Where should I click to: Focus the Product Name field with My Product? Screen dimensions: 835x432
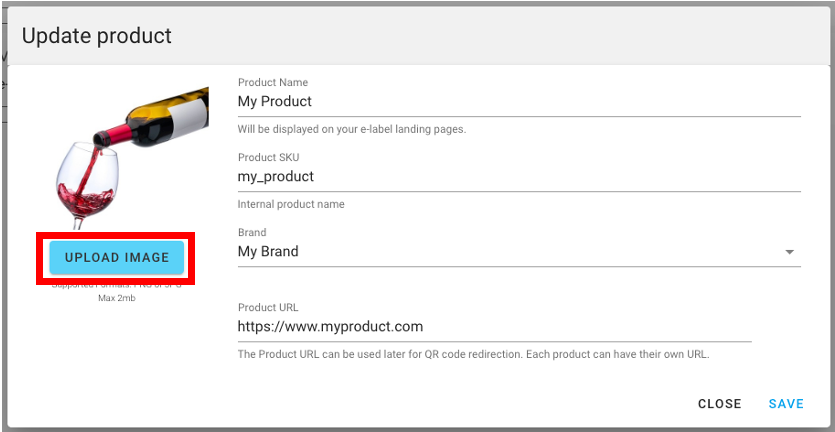518,101
